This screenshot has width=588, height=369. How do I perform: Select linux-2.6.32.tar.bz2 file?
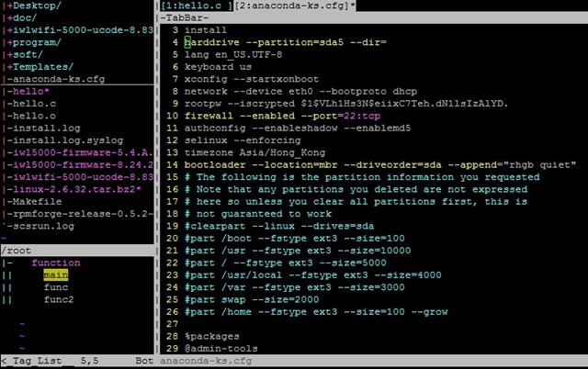click(73, 190)
